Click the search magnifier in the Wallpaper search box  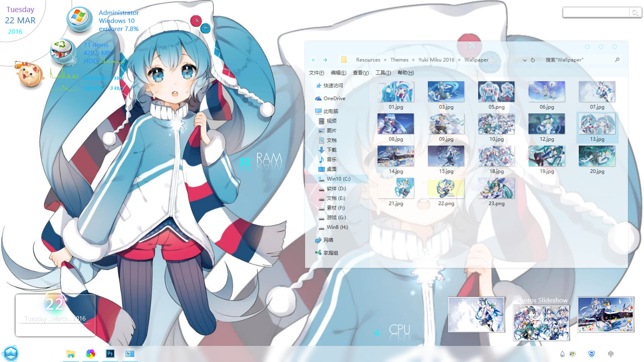click(x=617, y=60)
